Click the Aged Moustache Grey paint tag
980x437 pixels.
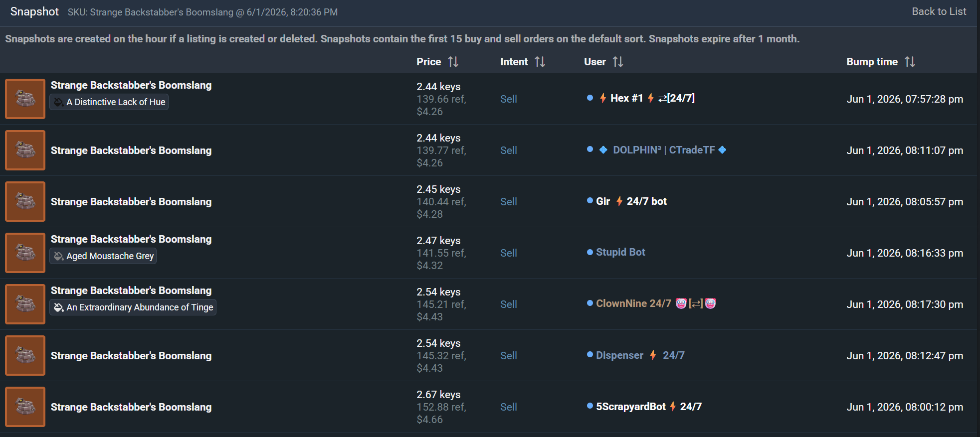[103, 256]
